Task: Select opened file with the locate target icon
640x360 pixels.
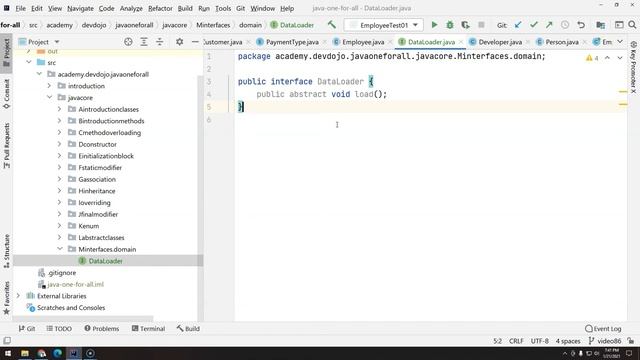Action: [128, 42]
